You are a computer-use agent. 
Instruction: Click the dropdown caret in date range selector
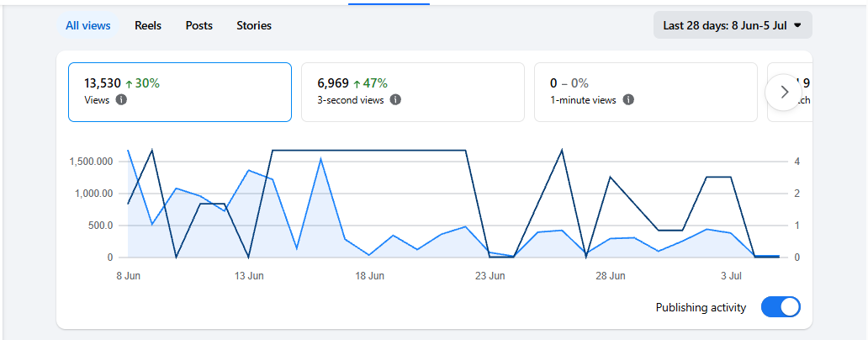(x=797, y=25)
